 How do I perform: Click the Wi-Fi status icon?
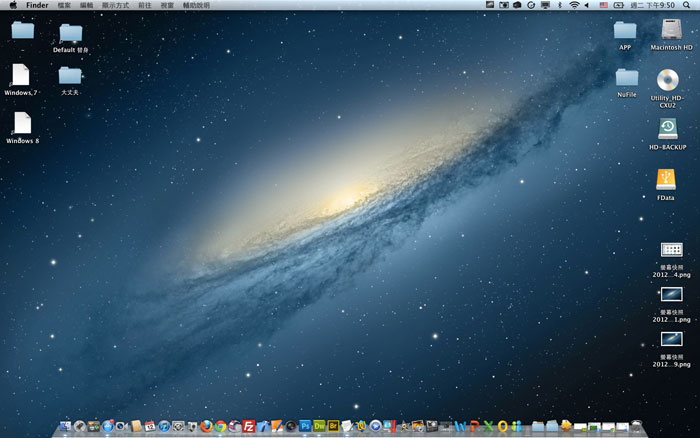(x=575, y=5)
